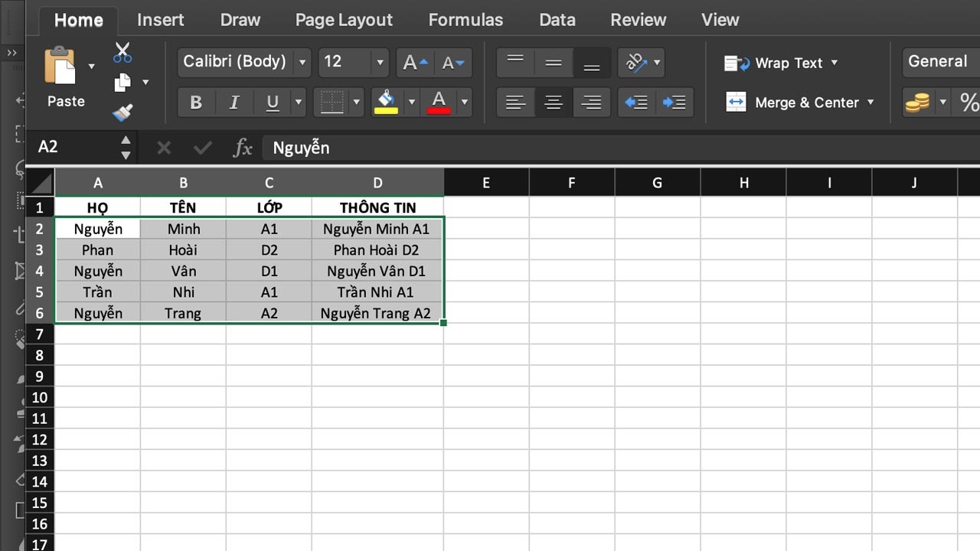The width and height of the screenshot is (980, 551).
Task: Open the Copy options dropdown arrow
Action: click(145, 82)
